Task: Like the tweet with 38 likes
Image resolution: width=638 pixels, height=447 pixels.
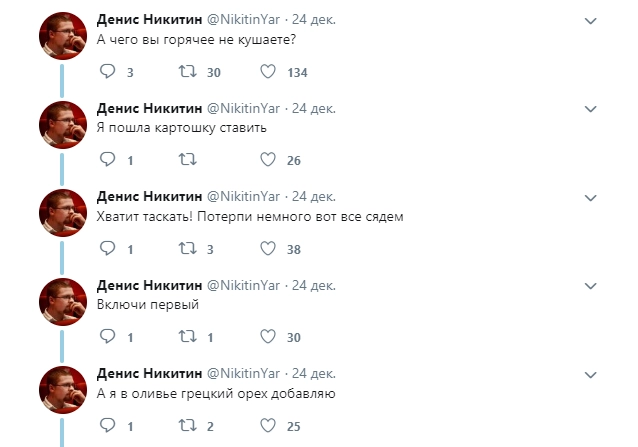Action: coord(268,249)
